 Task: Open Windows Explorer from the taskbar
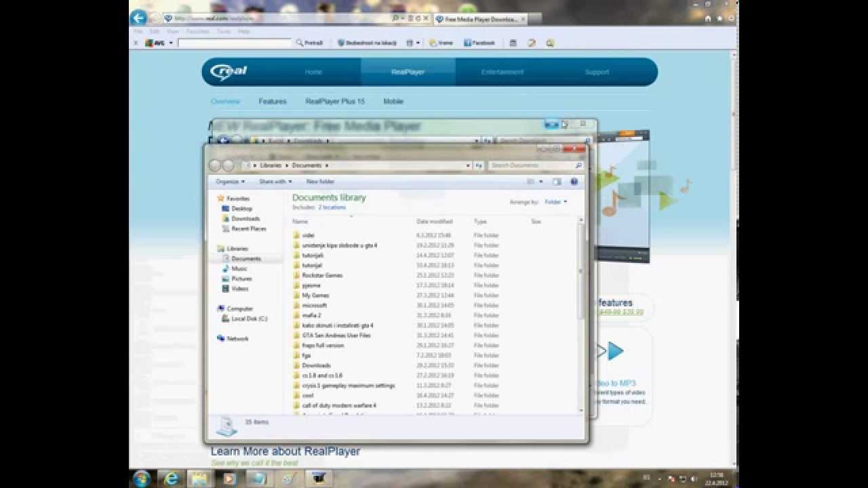(x=200, y=479)
